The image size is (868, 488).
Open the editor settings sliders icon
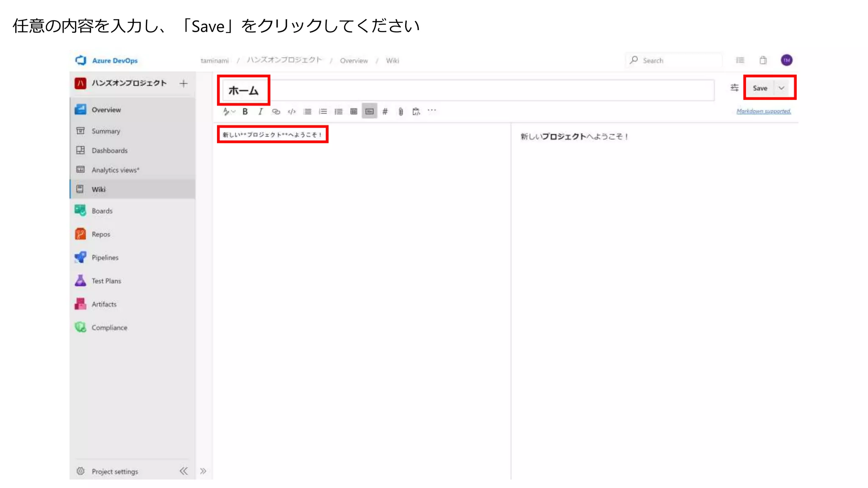[734, 88]
